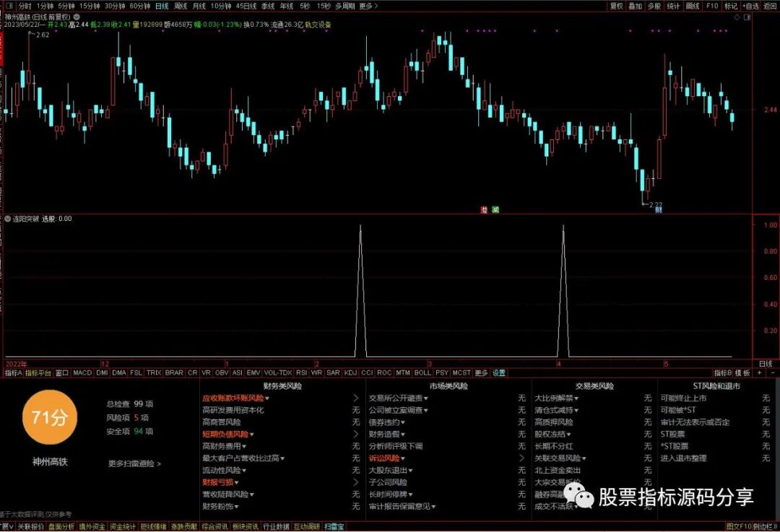
Task: Click the 统计 statistics button
Action: point(673,6)
